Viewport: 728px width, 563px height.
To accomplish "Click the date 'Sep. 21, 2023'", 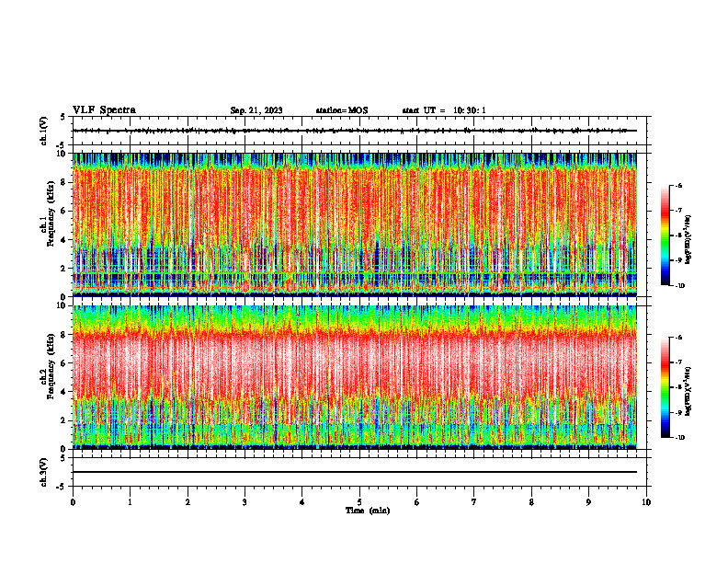I will click(256, 110).
